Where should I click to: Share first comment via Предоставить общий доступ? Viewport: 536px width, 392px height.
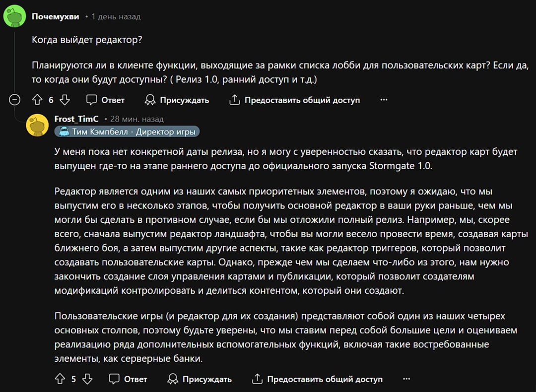(x=294, y=100)
